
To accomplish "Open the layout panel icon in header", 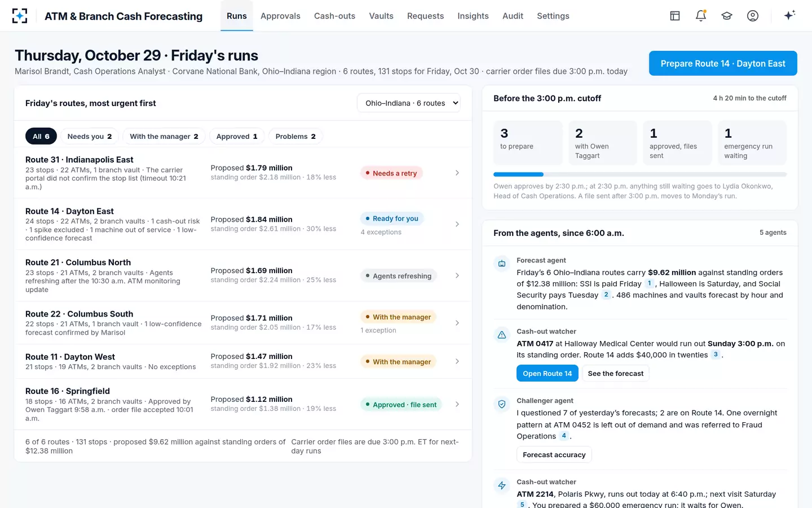I will 675,16.
